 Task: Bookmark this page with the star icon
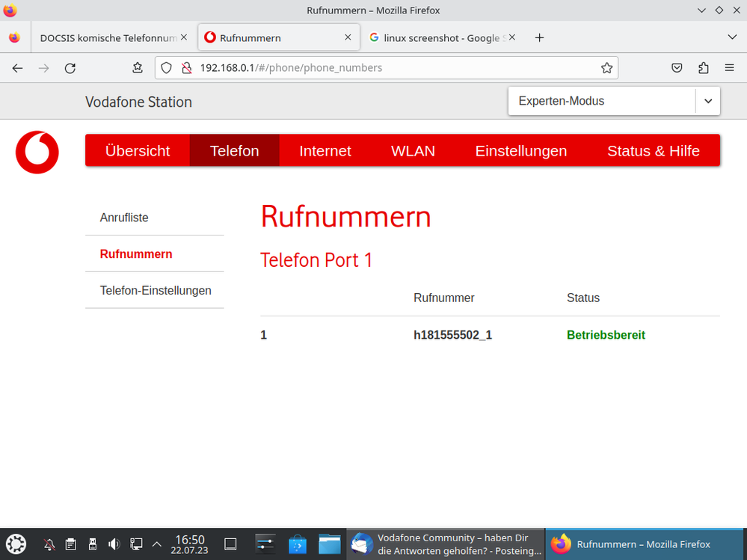click(606, 68)
